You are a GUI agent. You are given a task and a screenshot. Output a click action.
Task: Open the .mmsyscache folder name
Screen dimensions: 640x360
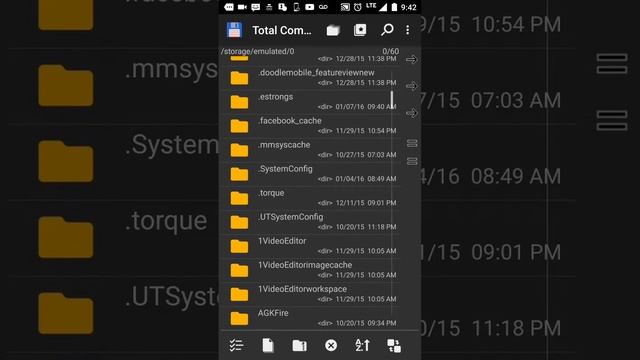(284, 145)
